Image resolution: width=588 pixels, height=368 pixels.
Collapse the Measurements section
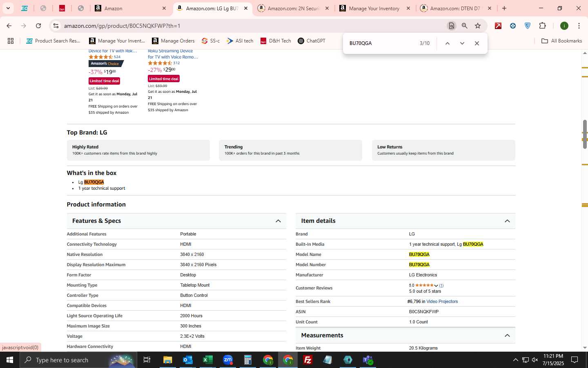click(x=507, y=335)
